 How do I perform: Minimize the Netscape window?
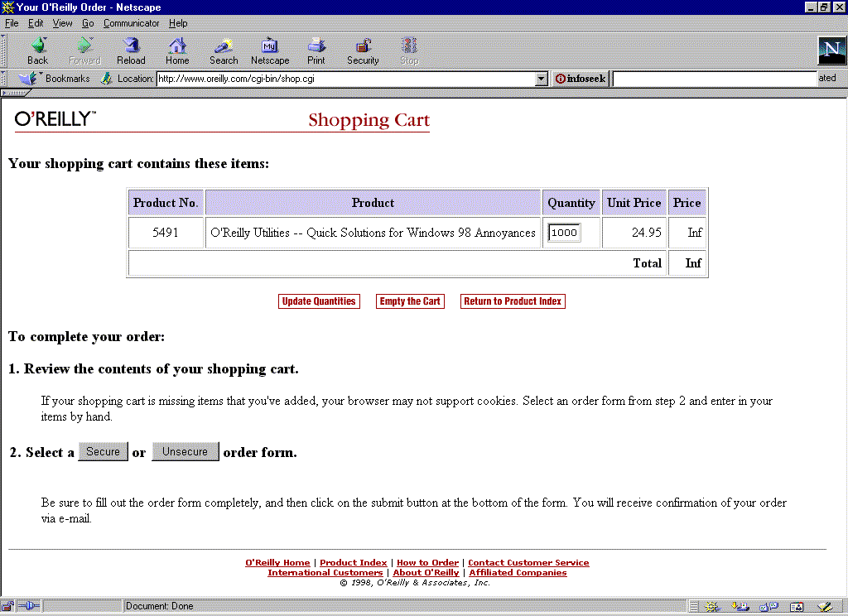pyautogui.click(x=811, y=7)
